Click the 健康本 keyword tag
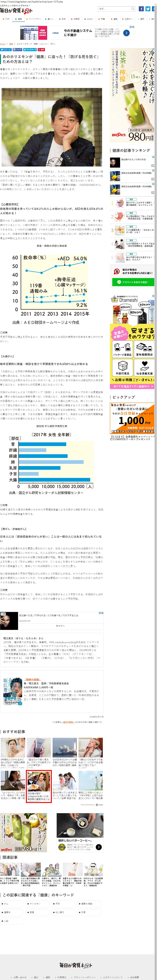Screen dimensions: 157x980 [12, 912]
